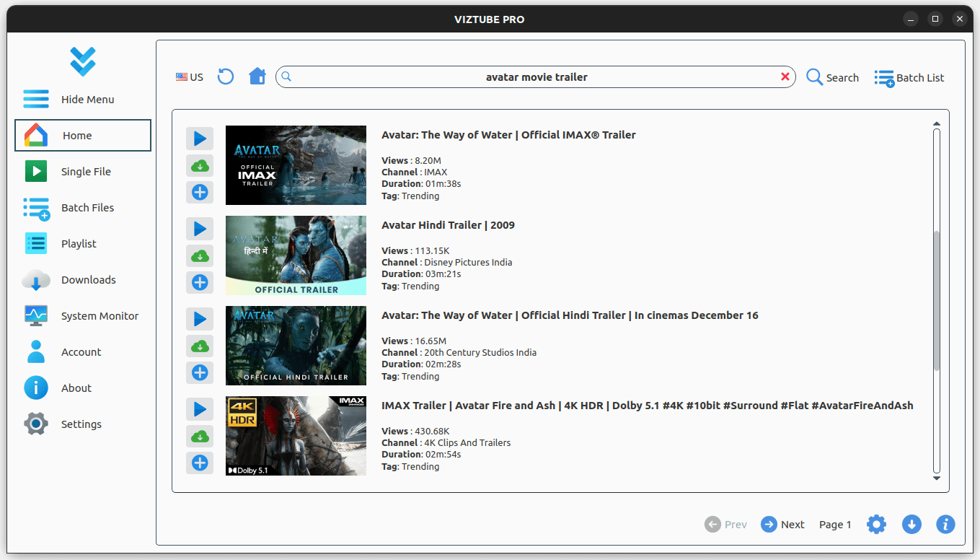
Task: Click the "IMAX Trailer | Avatar Fire and Ash" title
Action: [647, 406]
